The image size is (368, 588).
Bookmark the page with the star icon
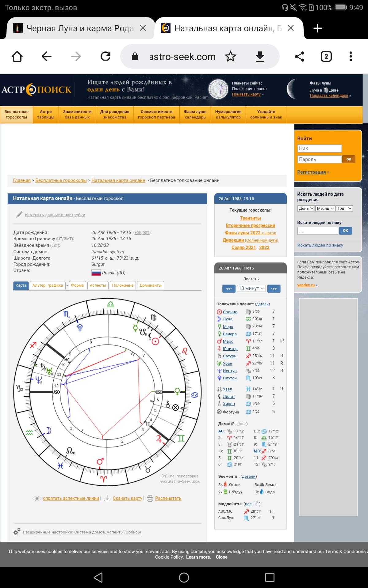coord(231,56)
